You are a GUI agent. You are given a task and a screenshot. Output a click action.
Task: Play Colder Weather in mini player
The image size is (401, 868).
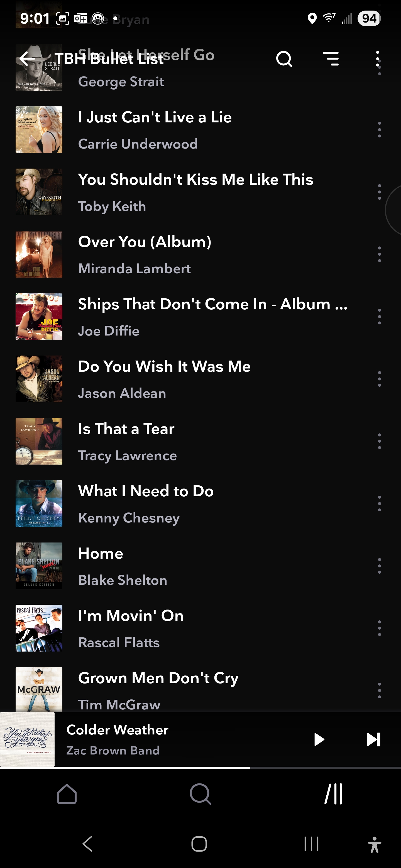319,740
